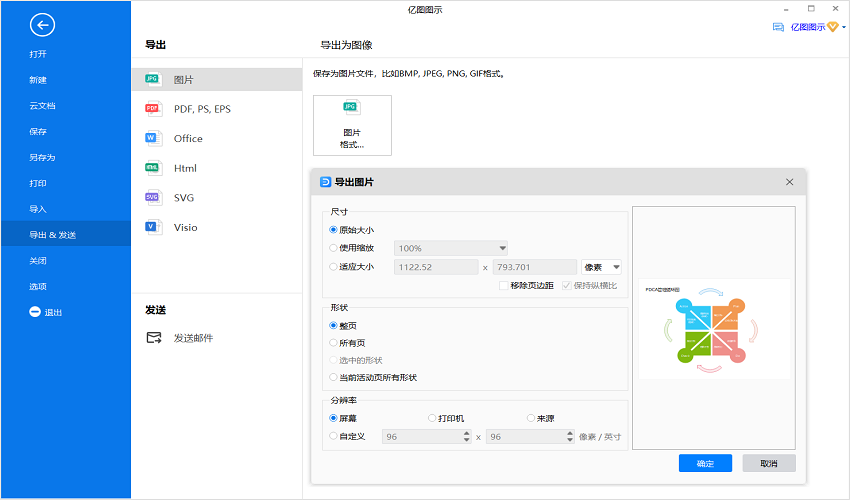Click the 关闭 menu item
The image size is (850, 500).
click(x=38, y=261)
